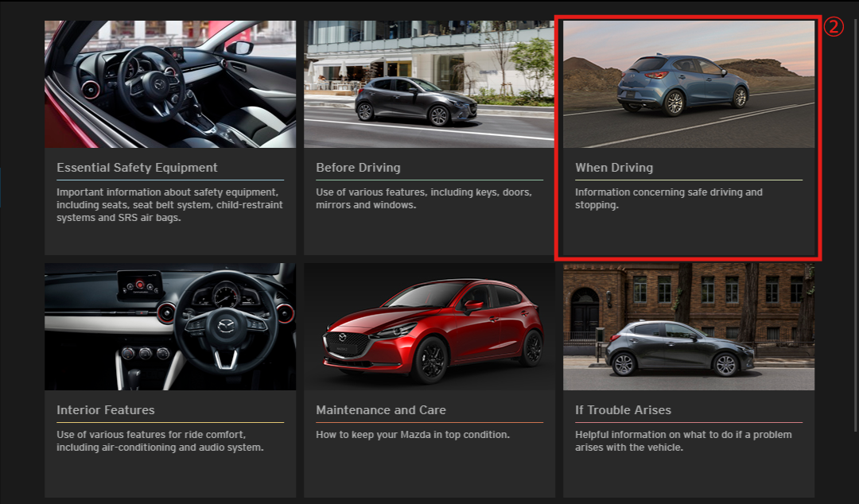
Task: Click the Before Driving street car photo
Action: pyautogui.click(x=429, y=84)
